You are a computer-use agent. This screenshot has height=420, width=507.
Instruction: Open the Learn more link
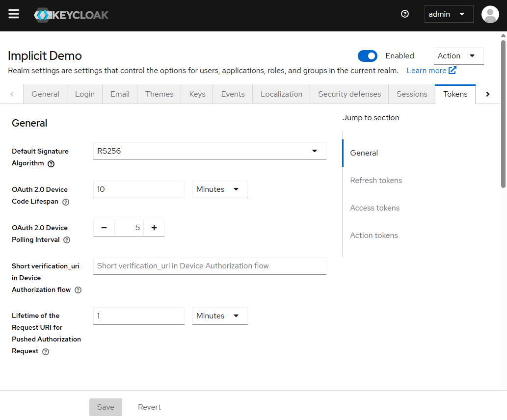pos(431,71)
